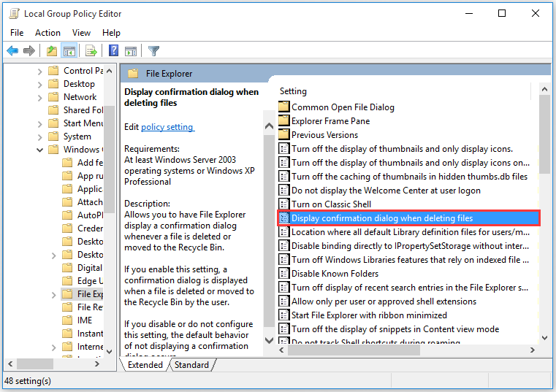Click the Previous Versions folder icon
This screenshot has height=392, width=556.
[x=283, y=134]
